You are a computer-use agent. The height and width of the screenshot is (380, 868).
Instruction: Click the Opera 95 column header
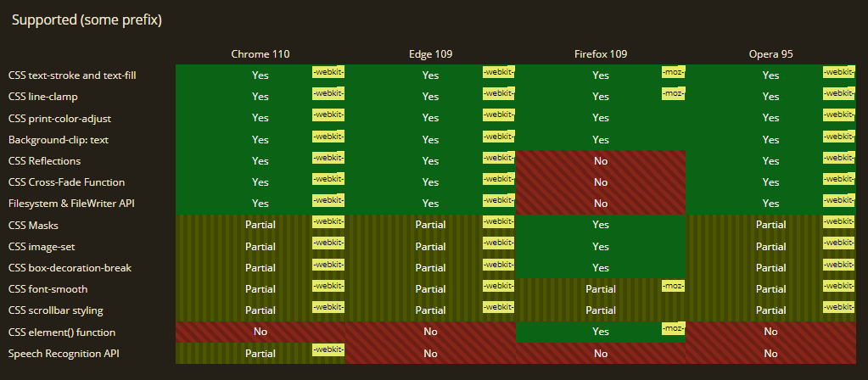click(x=770, y=54)
